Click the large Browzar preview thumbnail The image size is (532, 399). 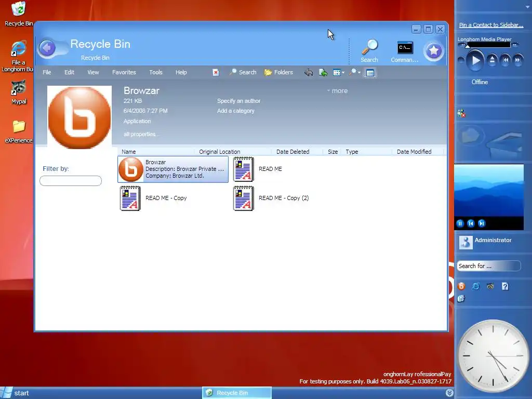pos(79,117)
